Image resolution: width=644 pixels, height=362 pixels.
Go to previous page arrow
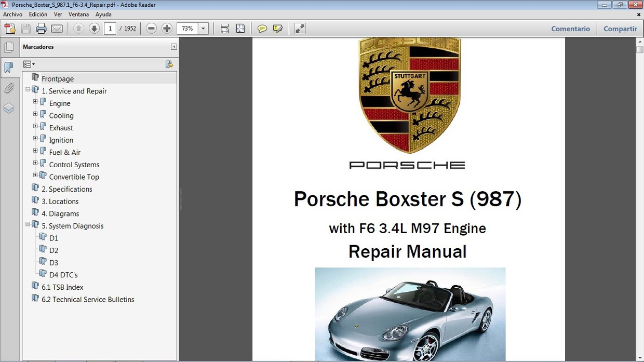tap(78, 29)
